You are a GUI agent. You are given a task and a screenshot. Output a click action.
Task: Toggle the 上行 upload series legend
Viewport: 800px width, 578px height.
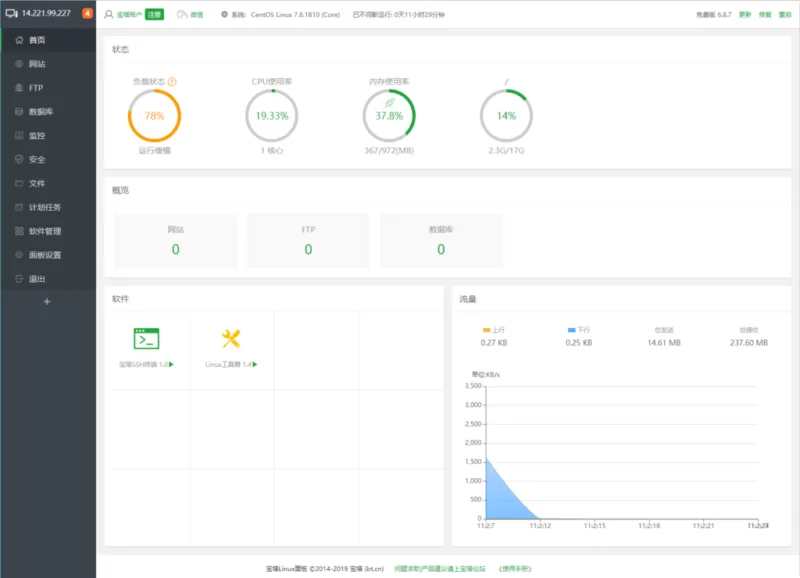pos(493,329)
